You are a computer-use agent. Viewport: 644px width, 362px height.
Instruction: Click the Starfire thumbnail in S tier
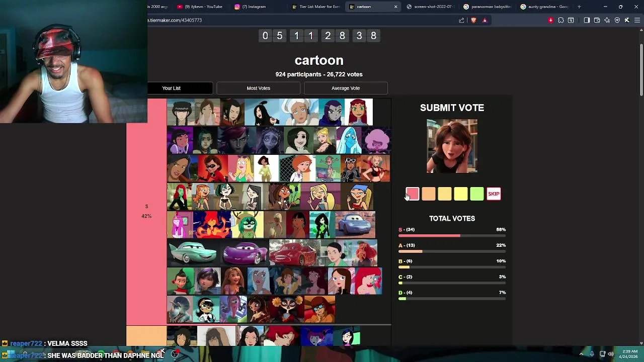coord(359,112)
